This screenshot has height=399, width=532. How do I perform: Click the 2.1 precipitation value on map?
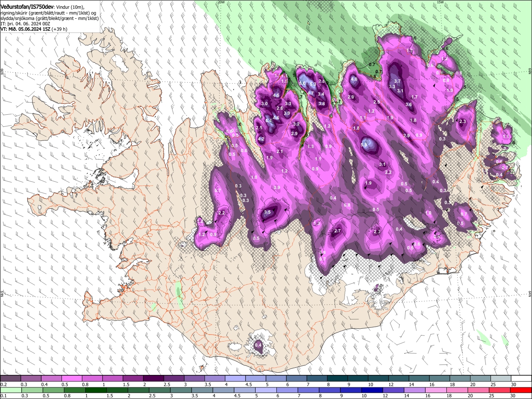pyautogui.click(x=280, y=151)
